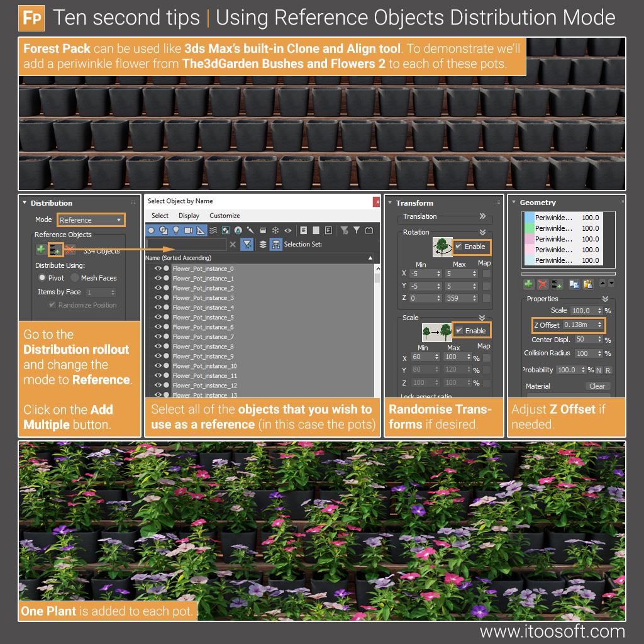Open the Select menu
This screenshot has width=644, height=644.
coord(160,216)
